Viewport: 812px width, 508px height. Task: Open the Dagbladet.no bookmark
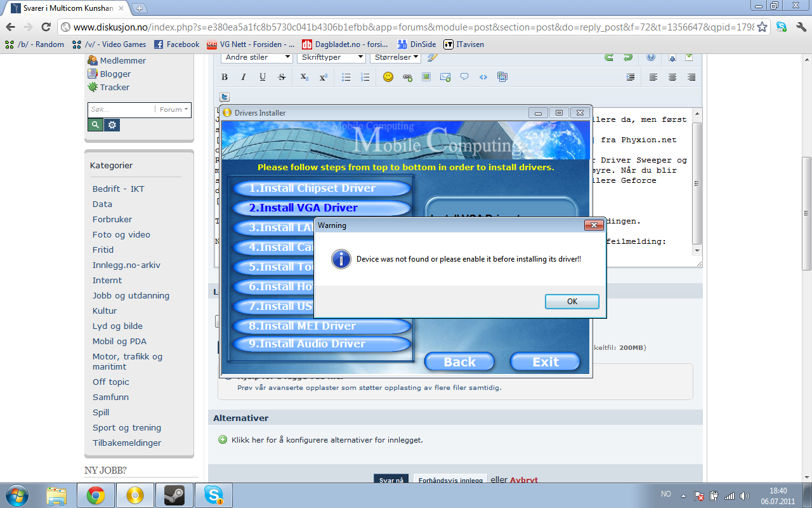coord(345,44)
